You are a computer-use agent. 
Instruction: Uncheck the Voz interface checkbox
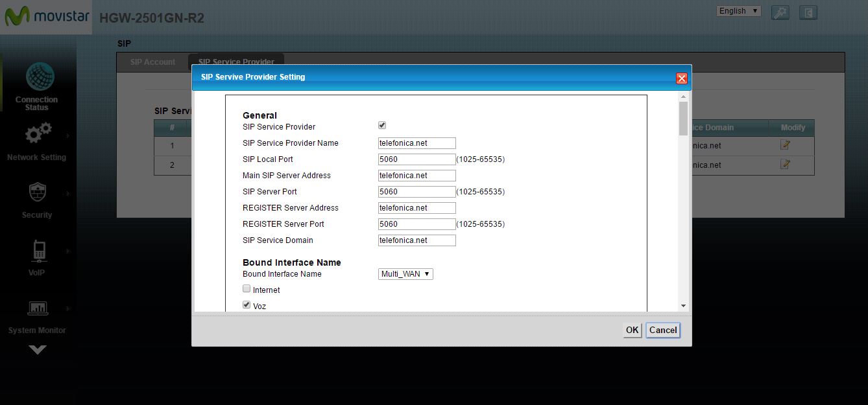(x=247, y=305)
